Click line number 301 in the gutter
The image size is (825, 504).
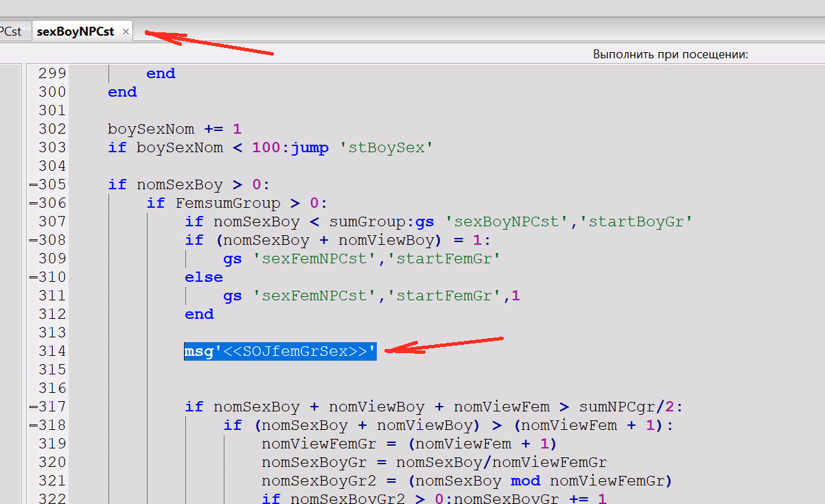(52, 110)
